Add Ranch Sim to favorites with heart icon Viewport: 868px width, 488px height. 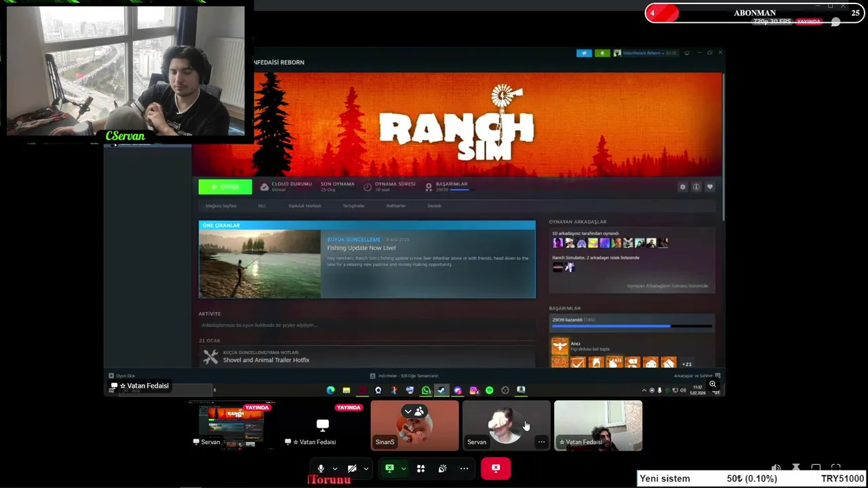[710, 187]
